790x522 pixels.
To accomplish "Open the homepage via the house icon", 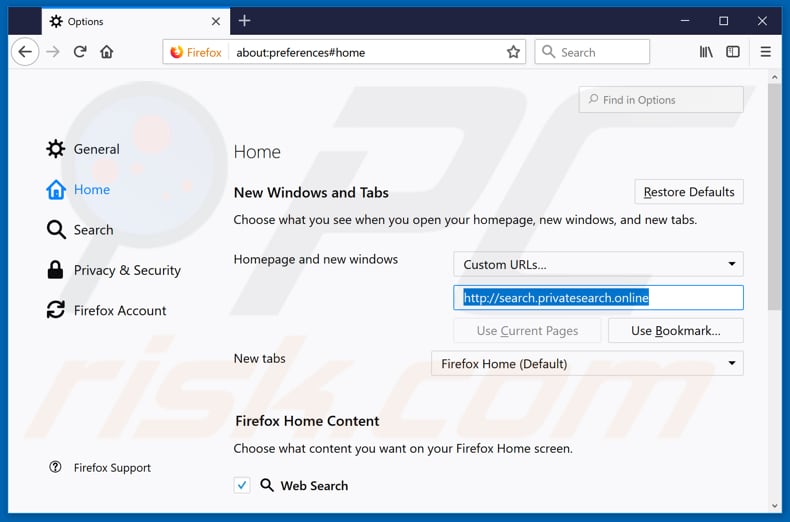I will coord(107,52).
